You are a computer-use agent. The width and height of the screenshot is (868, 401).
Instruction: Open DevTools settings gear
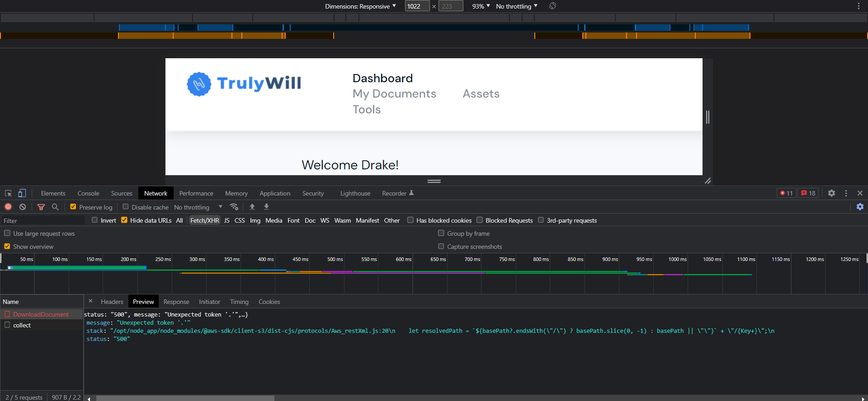[x=831, y=193]
